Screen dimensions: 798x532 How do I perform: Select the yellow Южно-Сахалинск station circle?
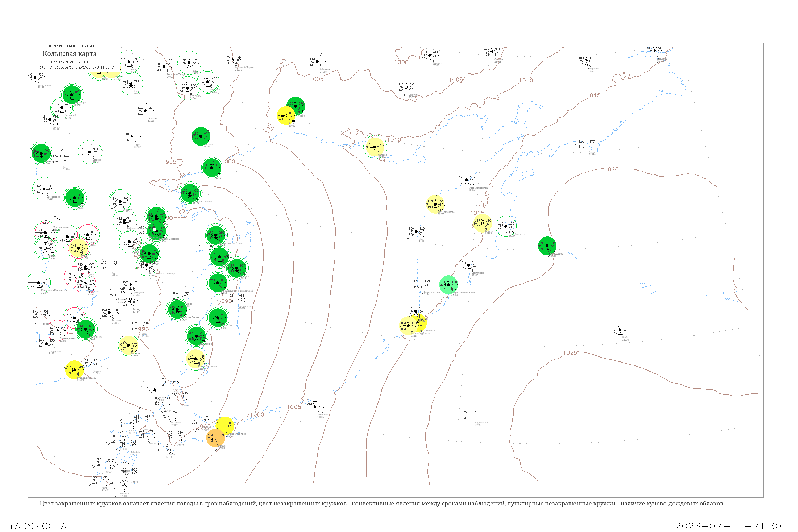click(x=196, y=359)
